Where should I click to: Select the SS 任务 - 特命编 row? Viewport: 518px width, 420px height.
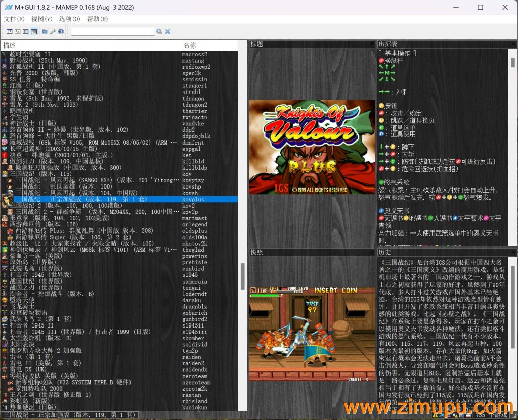coord(119,79)
